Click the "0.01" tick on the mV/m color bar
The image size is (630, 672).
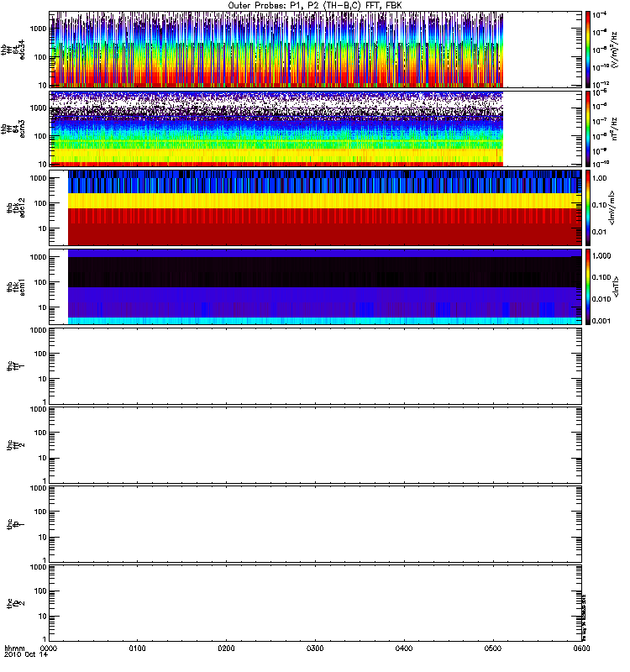600,232
